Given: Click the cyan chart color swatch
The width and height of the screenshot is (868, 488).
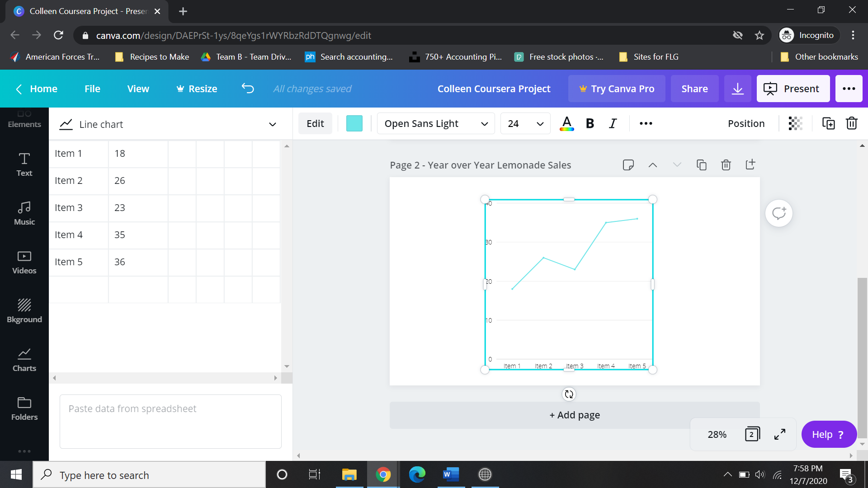Looking at the screenshot, I should tap(354, 123).
